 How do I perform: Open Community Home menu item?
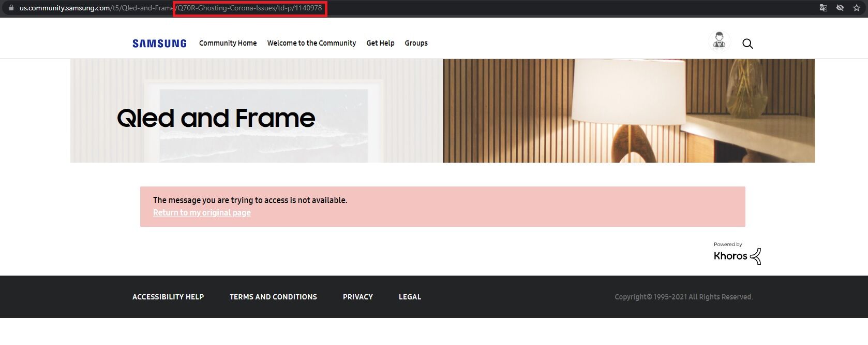(228, 43)
